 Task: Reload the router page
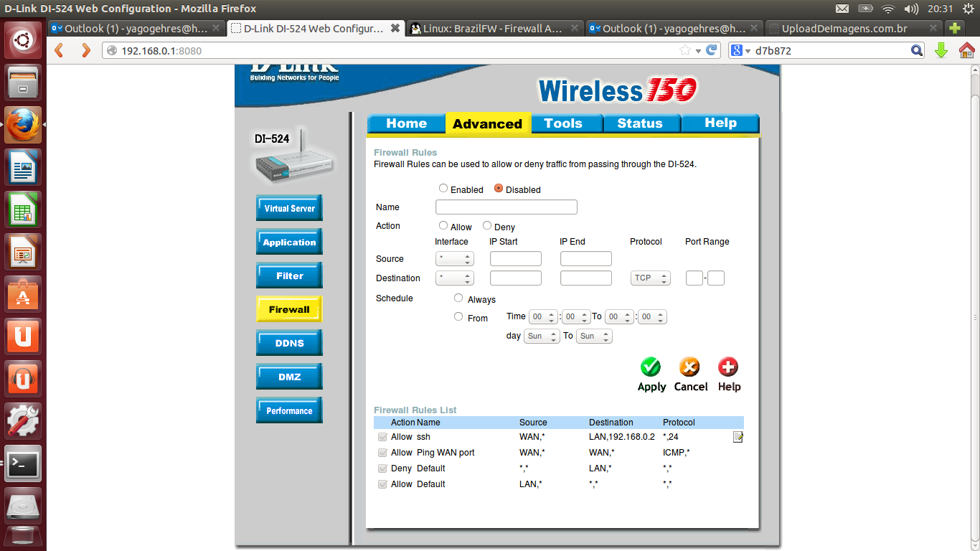[711, 50]
